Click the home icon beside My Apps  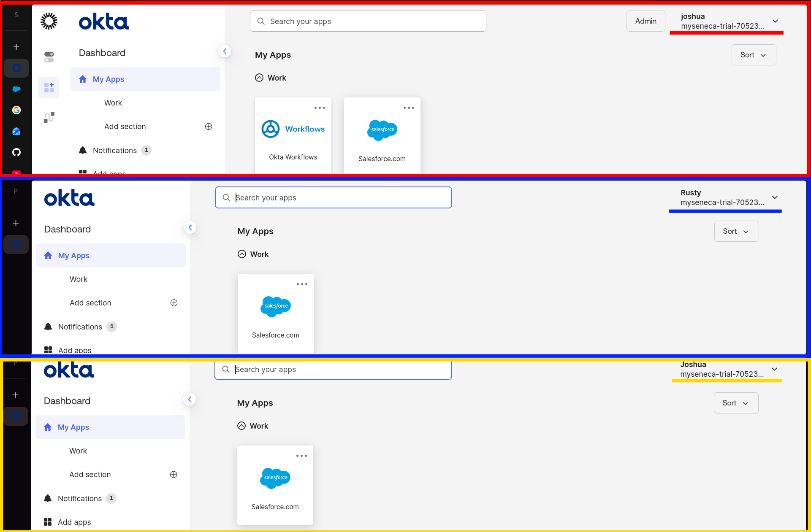83,79
